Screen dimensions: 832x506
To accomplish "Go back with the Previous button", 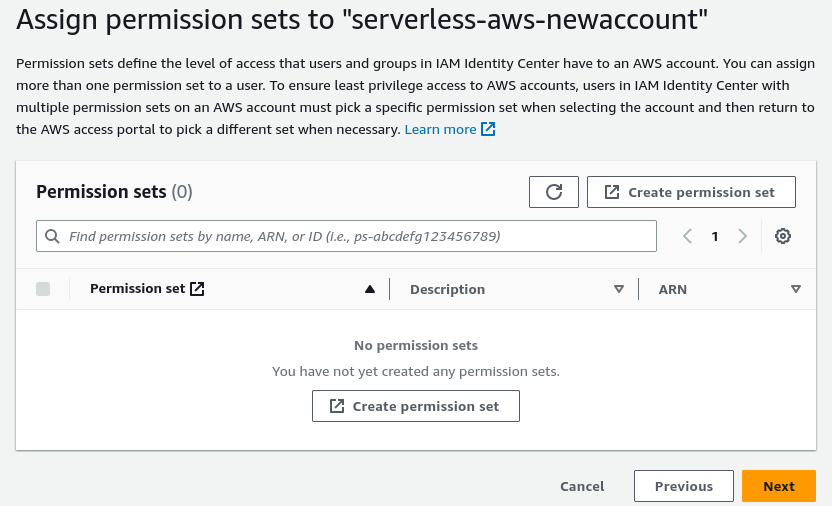I will (684, 486).
